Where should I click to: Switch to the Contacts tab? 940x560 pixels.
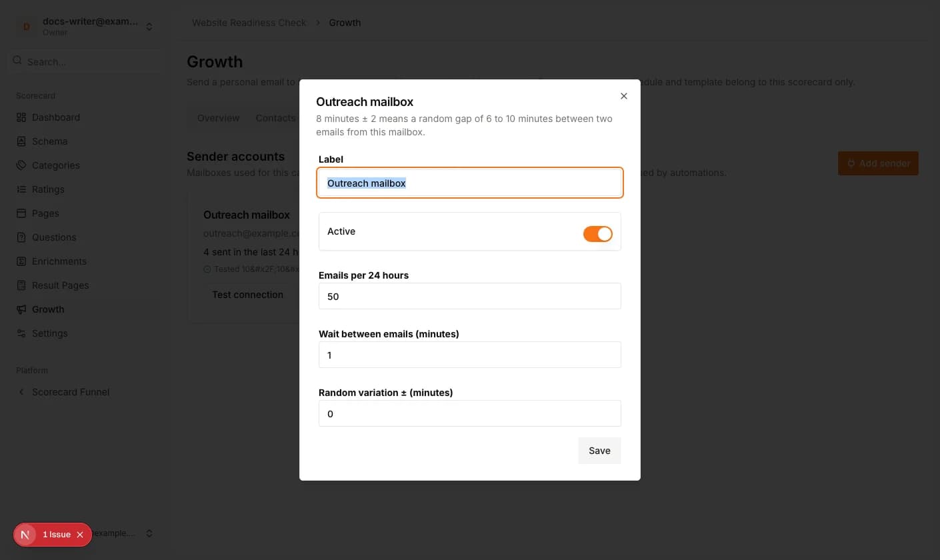pos(275,118)
